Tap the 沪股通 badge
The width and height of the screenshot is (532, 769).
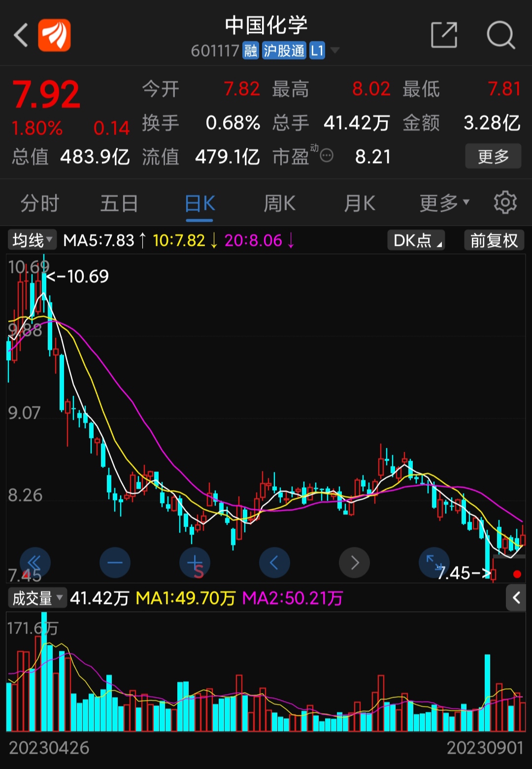click(284, 51)
